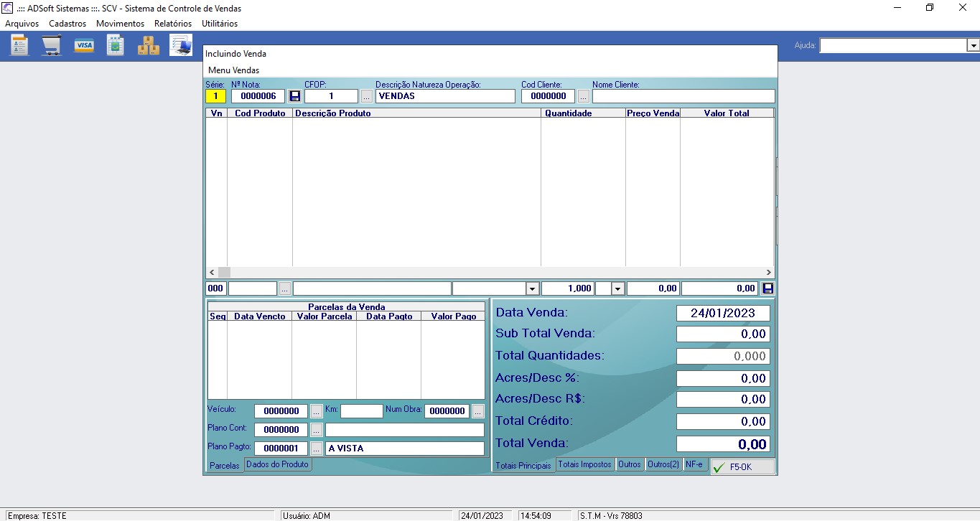Click the Descrição Produto column header
The image size is (980, 521).
(416, 113)
